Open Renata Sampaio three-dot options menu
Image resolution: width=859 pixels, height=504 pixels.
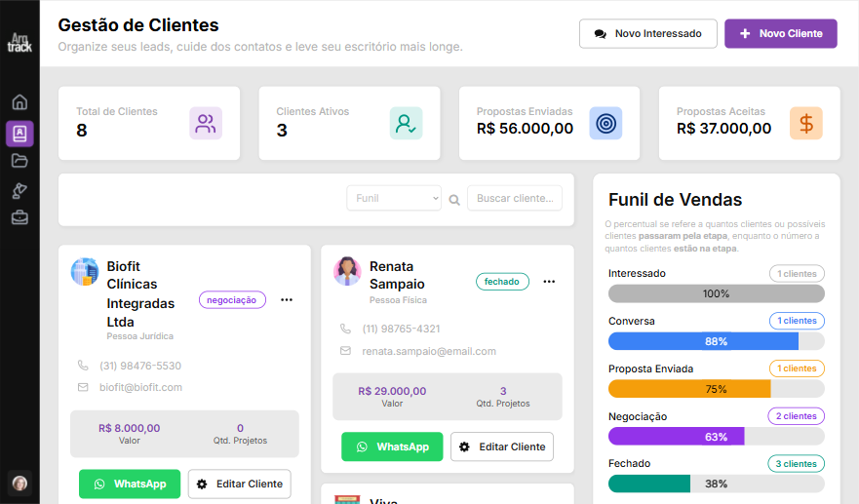coord(549,282)
